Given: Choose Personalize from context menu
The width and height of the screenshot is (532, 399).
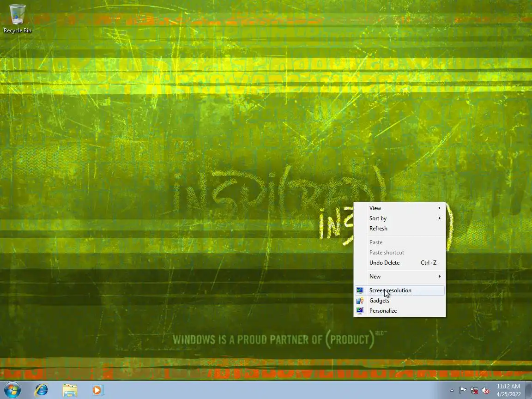Looking at the screenshot, I should click(399, 311).
